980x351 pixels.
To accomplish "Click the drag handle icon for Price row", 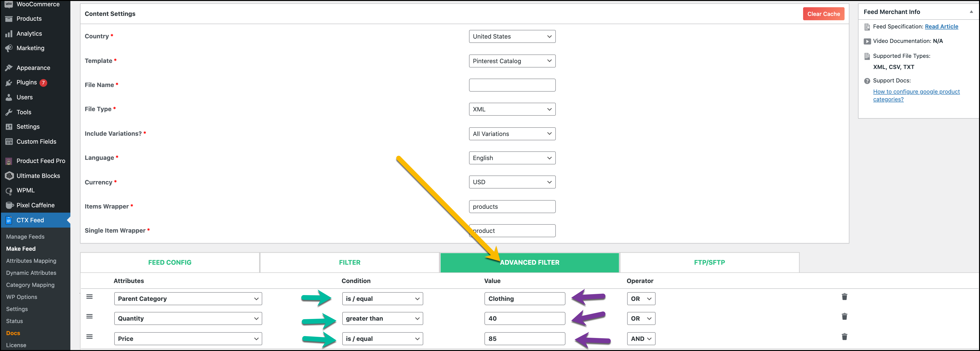I will [x=89, y=338].
